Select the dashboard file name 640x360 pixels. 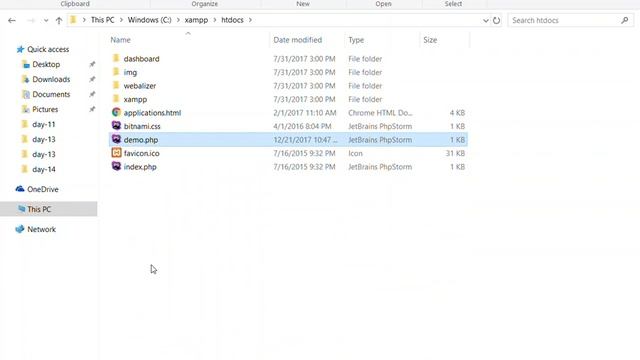(141, 59)
